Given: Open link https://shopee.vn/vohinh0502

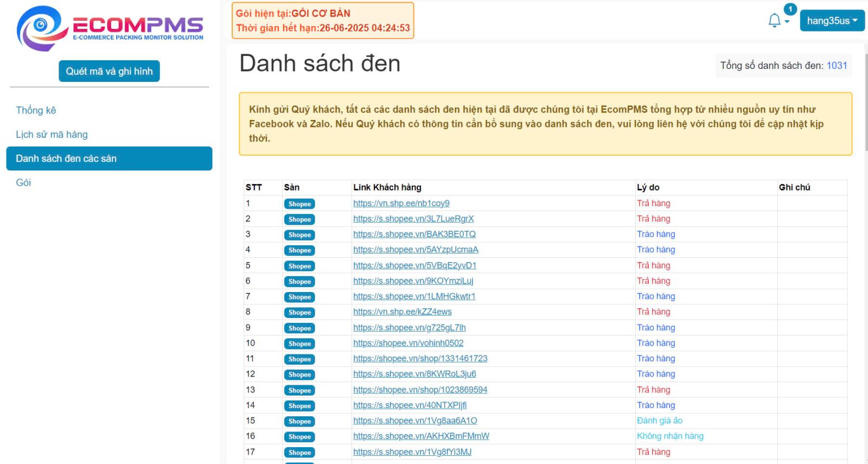Looking at the screenshot, I should (409, 343).
